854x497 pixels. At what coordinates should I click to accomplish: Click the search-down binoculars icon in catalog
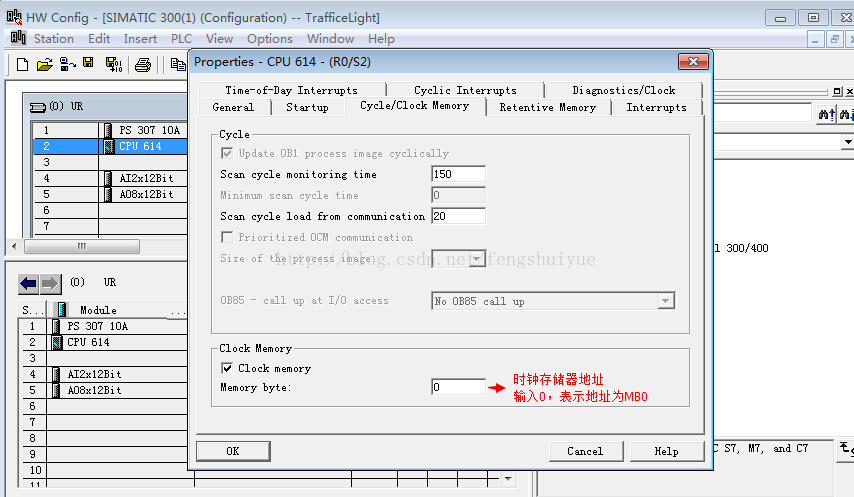tap(846, 114)
